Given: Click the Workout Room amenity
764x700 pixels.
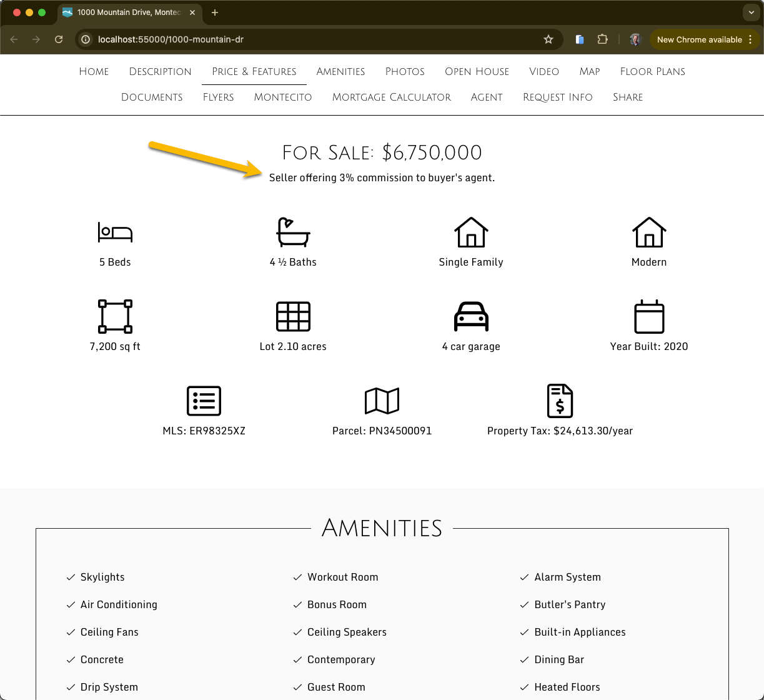Looking at the screenshot, I should (x=342, y=577).
